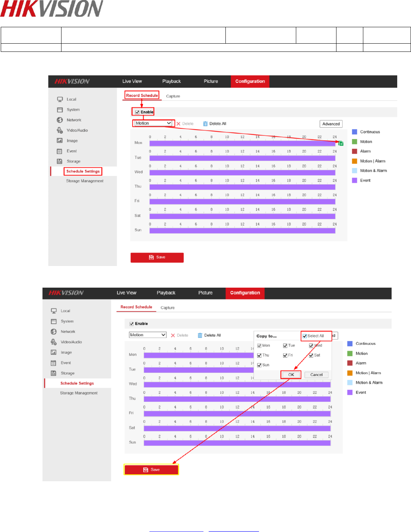Click the System icon in first screenshot
411x532 pixels.
click(60, 110)
